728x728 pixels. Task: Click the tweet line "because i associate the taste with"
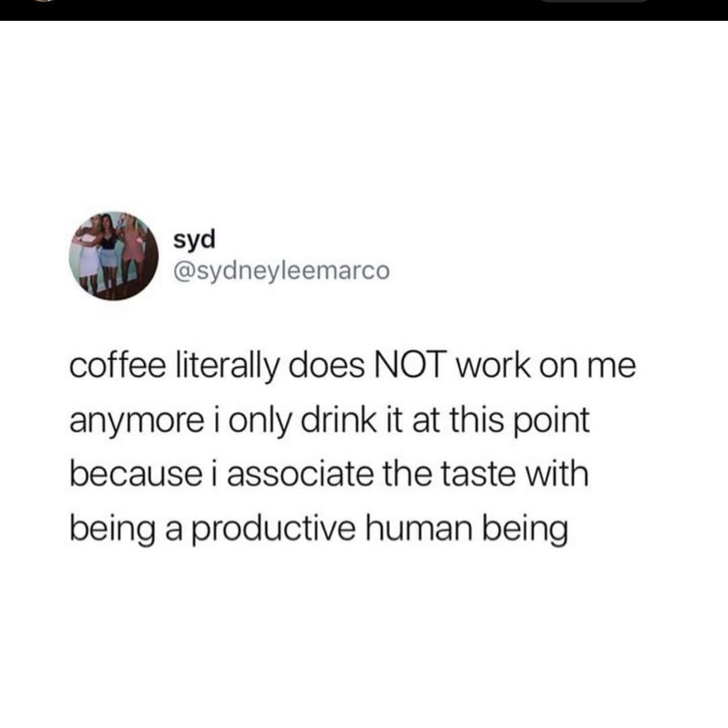click(329, 474)
